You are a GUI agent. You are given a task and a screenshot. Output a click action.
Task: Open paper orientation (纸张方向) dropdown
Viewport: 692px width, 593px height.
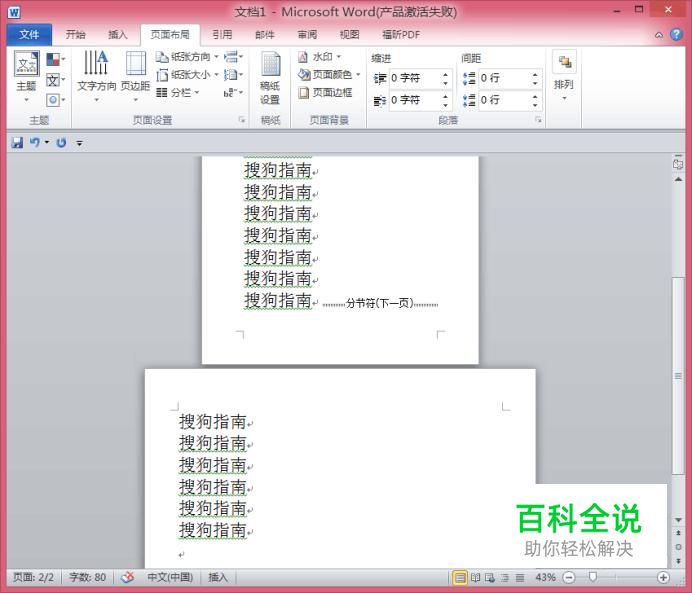[x=187, y=57]
